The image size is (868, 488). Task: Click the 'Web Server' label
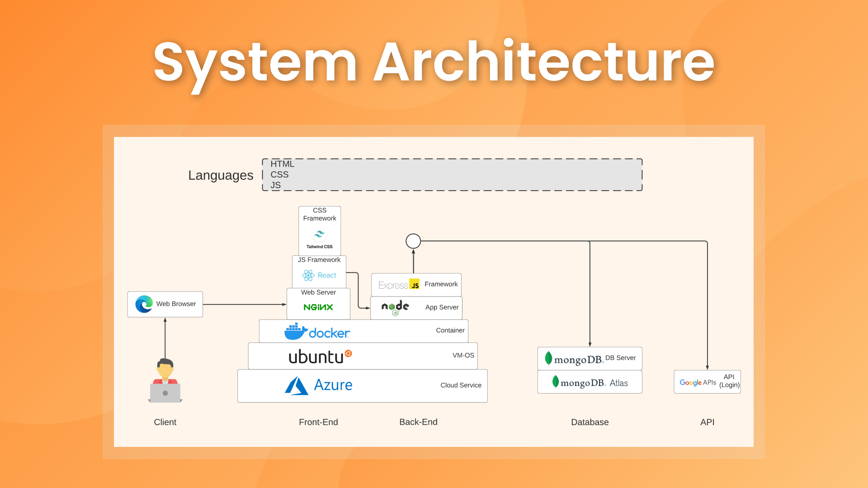pyautogui.click(x=318, y=292)
